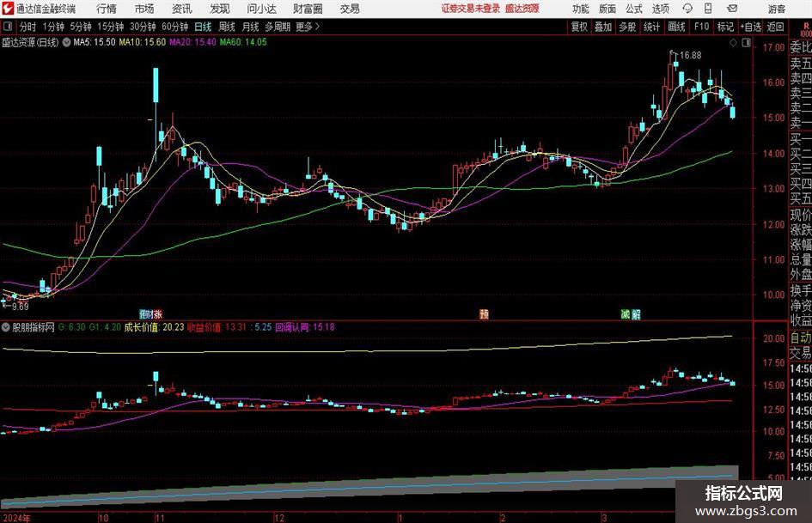Click the 2024年 date axis label
The width and height of the screenshot is (812, 523).
(x=16, y=518)
